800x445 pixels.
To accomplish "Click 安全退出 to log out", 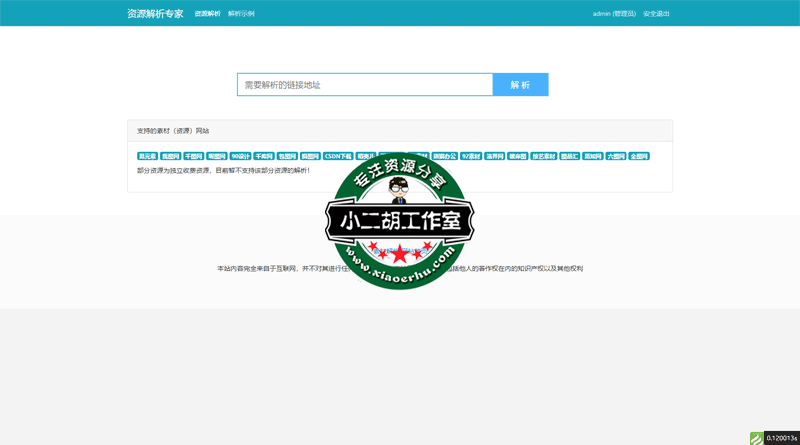I will click(x=656, y=14).
